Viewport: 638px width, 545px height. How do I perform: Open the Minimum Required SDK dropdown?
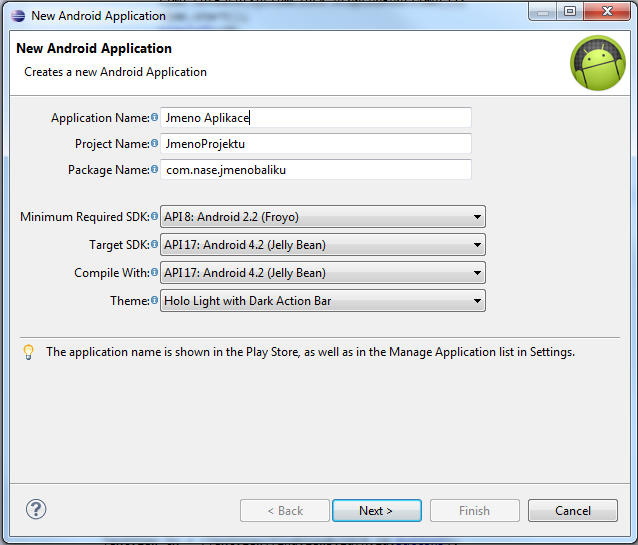[323, 217]
